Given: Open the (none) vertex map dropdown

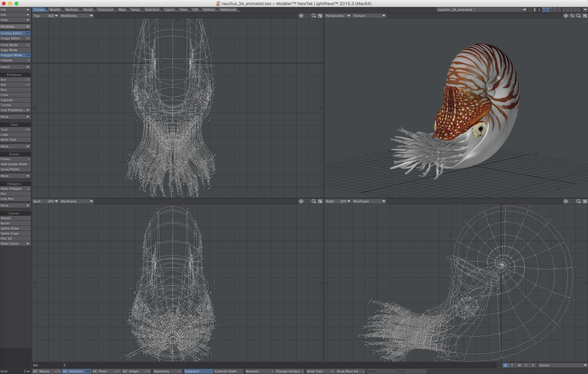Looking at the screenshot, I should coord(563,365).
